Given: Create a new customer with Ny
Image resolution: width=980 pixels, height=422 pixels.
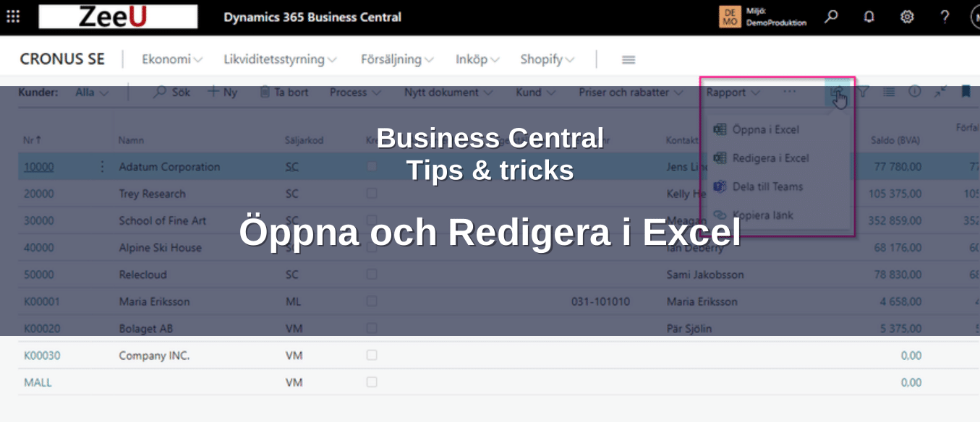Looking at the screenshot, I should pos(222,92).
